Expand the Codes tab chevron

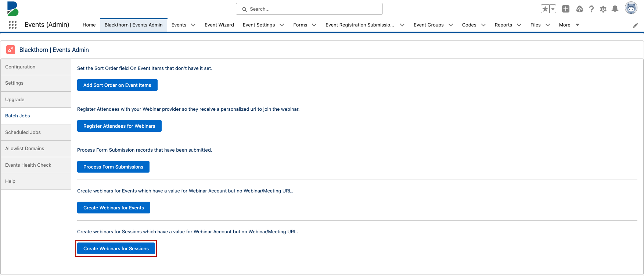(483, 25)
